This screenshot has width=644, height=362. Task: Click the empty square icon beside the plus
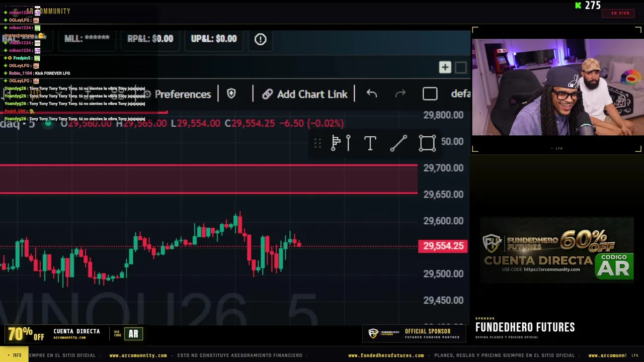[x=460, y=67]
